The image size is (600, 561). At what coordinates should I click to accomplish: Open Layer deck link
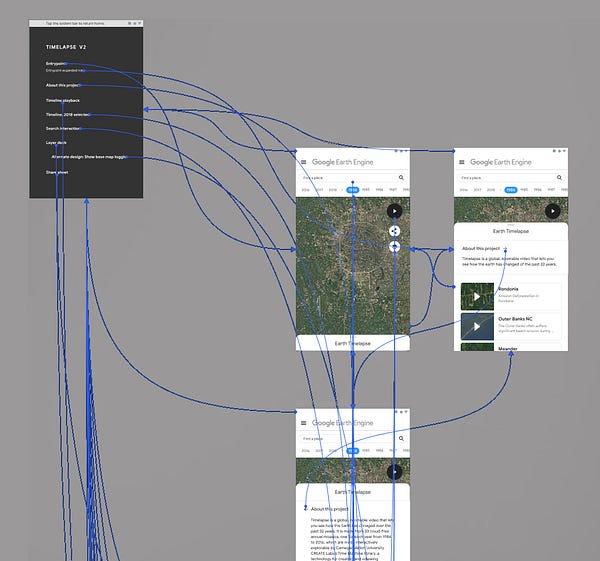click(56, 143)
